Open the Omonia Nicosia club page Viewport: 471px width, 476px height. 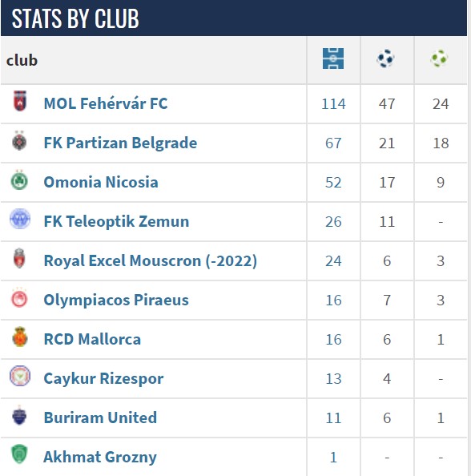pos(101,182)
